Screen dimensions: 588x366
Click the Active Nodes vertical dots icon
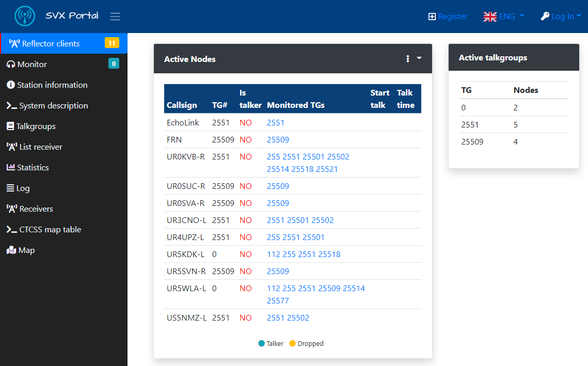pyautogui.click(x=408, y=59)
